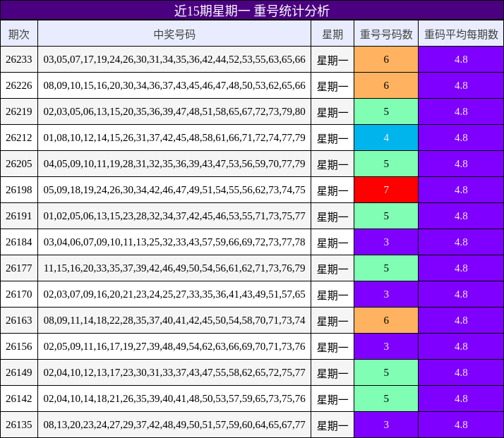Screen dimensions: 504x438
Task: Click winning numbers of issue 26233
Action: 174,59
